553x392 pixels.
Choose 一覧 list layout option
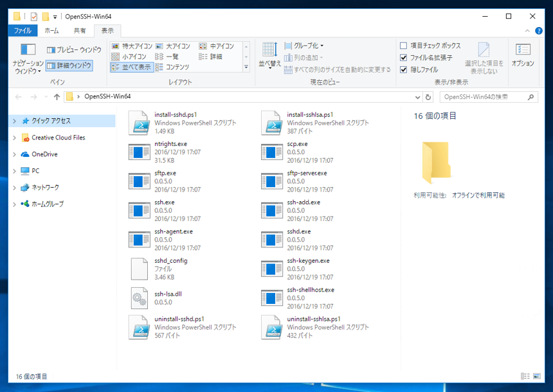click(x=167, y=57)
